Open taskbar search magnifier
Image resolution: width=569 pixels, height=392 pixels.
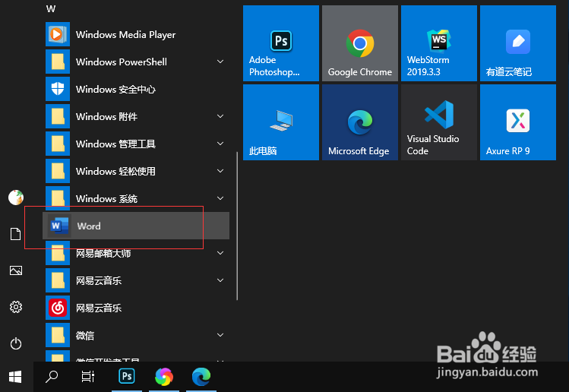[52, 377]
